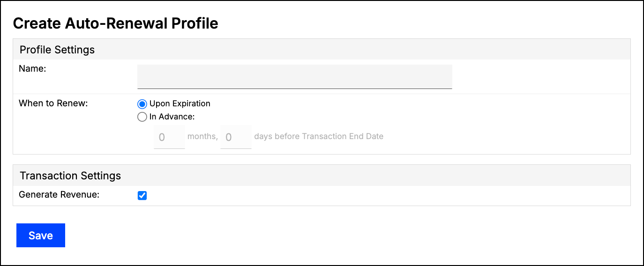Uncheck the Generate Revenue checkbox
The height and width of the screenshot is (266, 644).
click(x=142, y=195)
